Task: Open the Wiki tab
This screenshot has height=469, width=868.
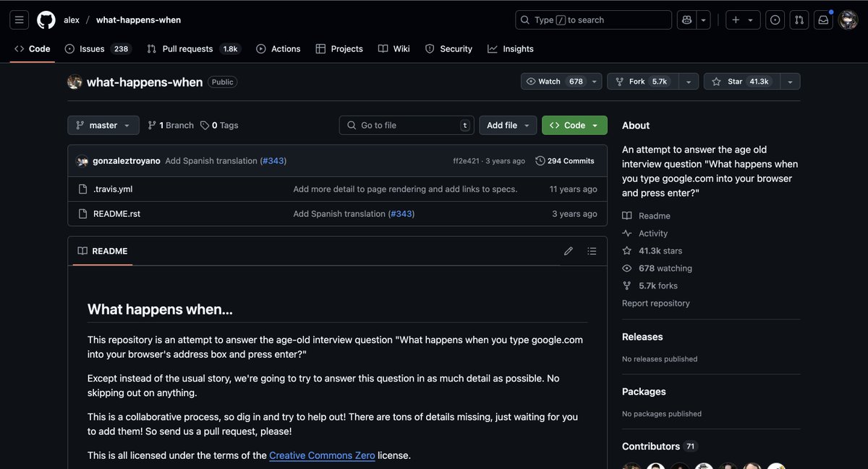Action: pyautogui.click(x=394, y=49)
